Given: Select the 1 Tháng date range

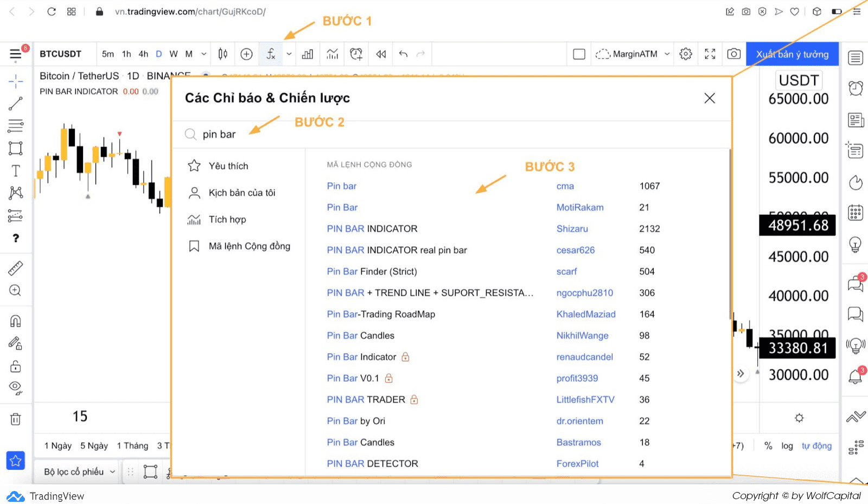Looking at the screenshot, I should point(132,445).
